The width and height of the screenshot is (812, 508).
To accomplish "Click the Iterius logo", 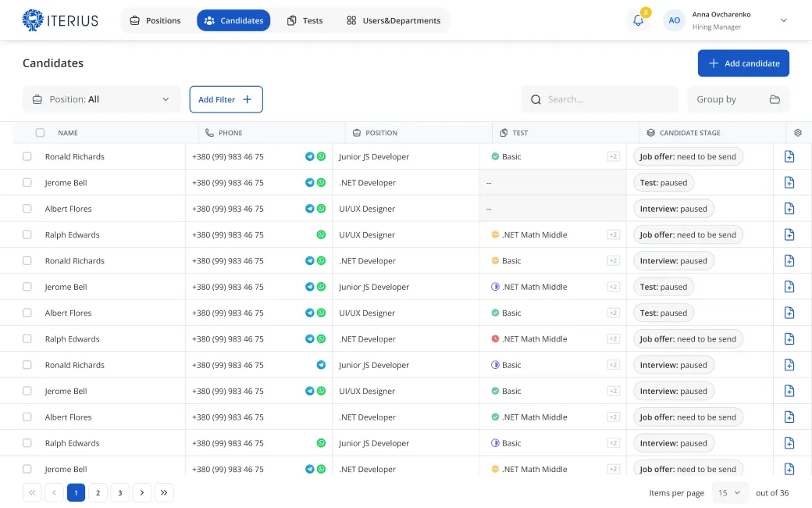I will [61, 20].
